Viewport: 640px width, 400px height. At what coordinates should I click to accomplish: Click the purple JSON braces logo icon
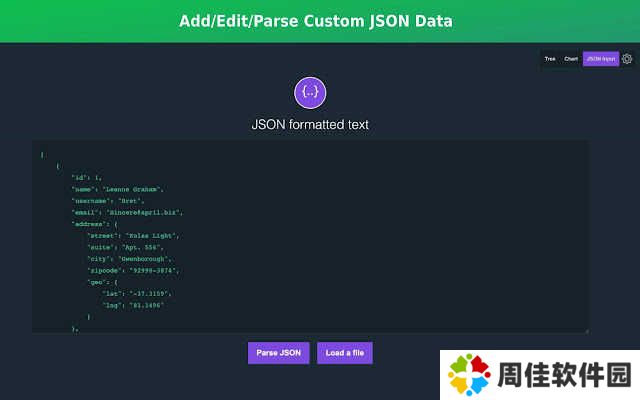coord(310,92)
